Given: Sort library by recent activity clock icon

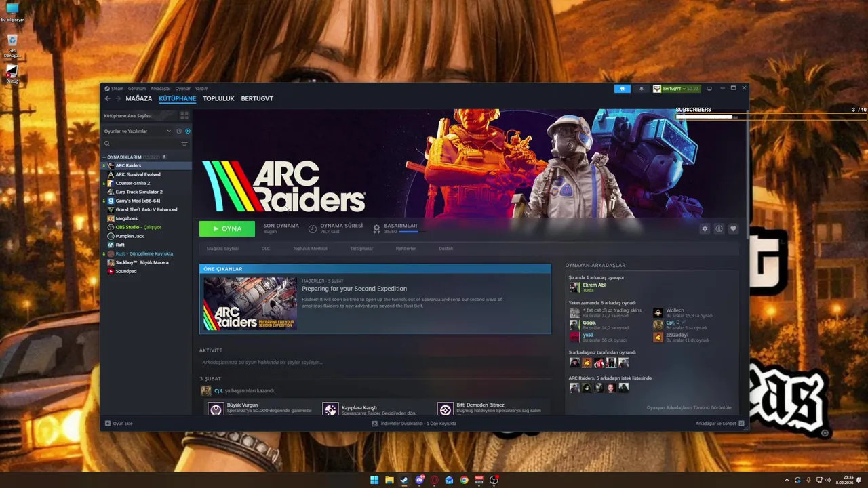Looking at the screenshot, I should [x=179, y=131].
